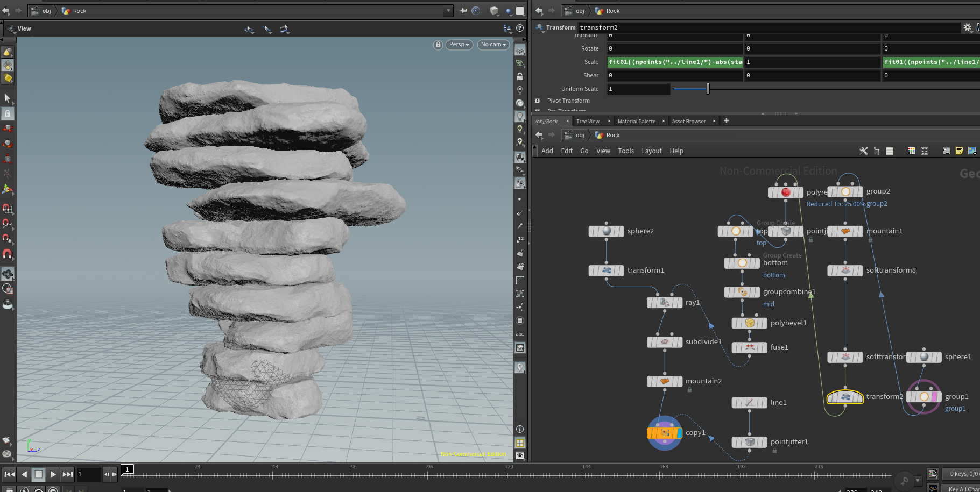Open the Layout menu in network editor
This screenshot has width=980, height=492.
coord(651,151)
